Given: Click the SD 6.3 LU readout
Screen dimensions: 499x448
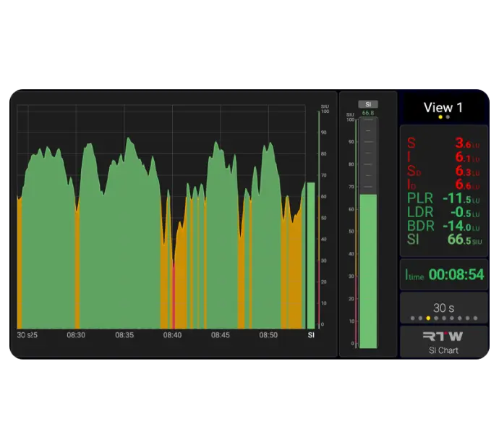Looking at the screenshot, I should point(443,171).
